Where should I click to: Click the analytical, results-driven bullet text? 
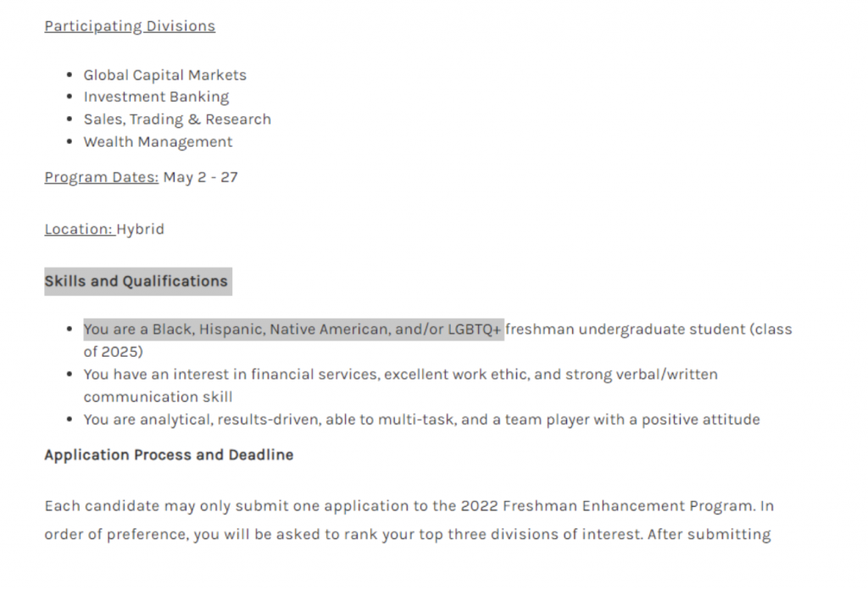(x=422, y=420)
